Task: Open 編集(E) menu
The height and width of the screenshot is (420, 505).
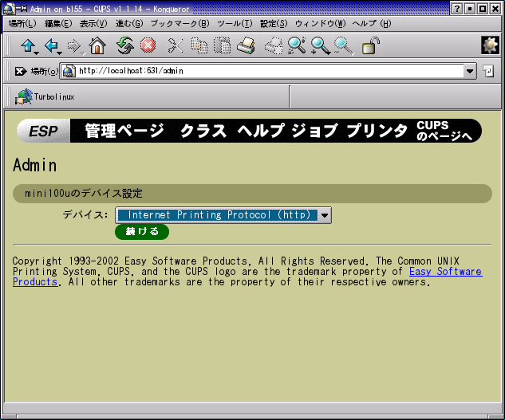Action: click(58, 24)
